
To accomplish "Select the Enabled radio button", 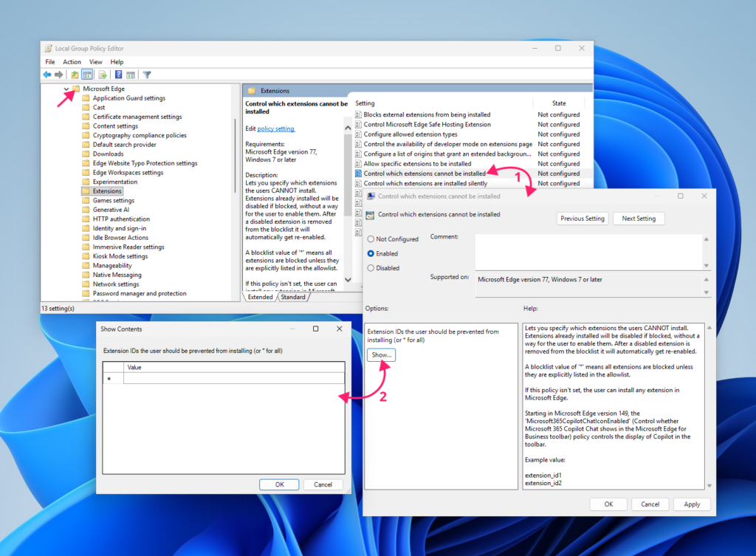I will [x=371, y=254].
